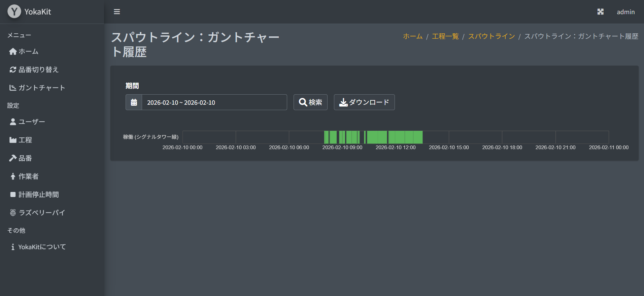Viewport: 644px width, 296px height.
Task: Open date picker via calendar icon
Action: click(x=134, y=102)
